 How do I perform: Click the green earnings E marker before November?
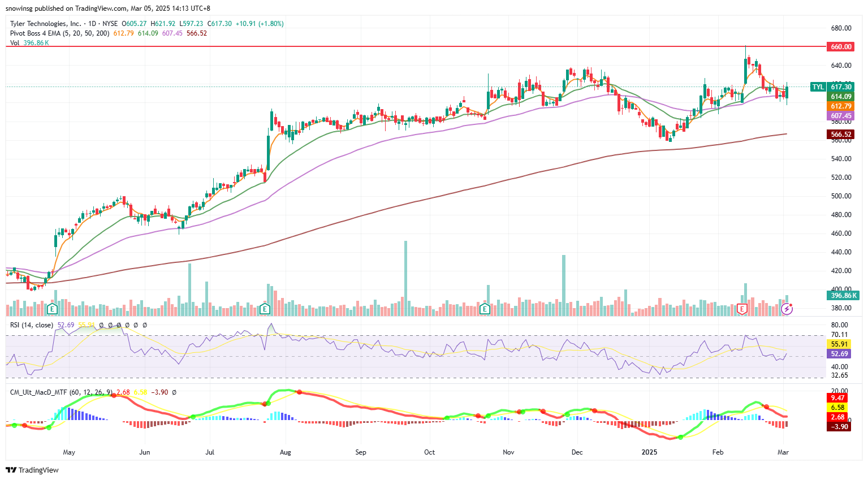tap(484, 309)
